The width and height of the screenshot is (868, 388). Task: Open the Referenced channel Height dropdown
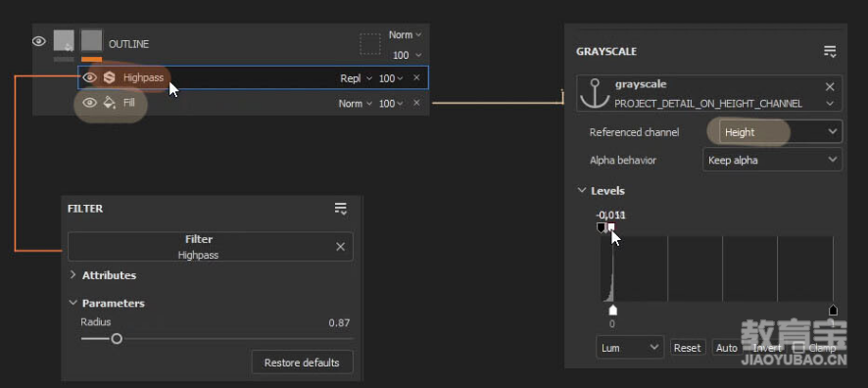[781, 132]
